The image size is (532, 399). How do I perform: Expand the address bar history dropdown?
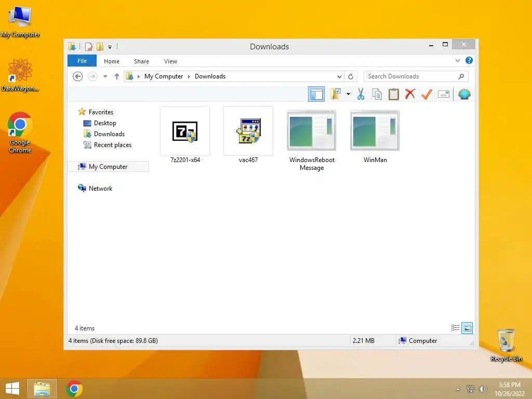click(x=339, y=76)
